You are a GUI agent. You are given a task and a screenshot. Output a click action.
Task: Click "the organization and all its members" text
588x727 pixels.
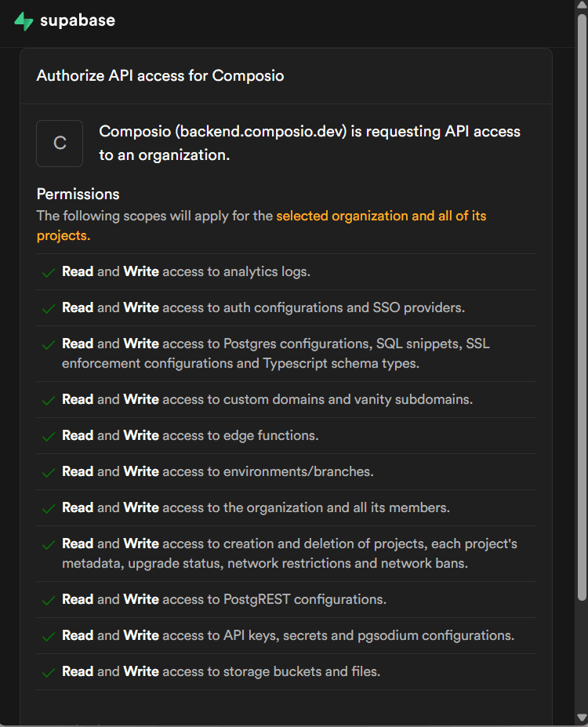click(x=336, y=507)
